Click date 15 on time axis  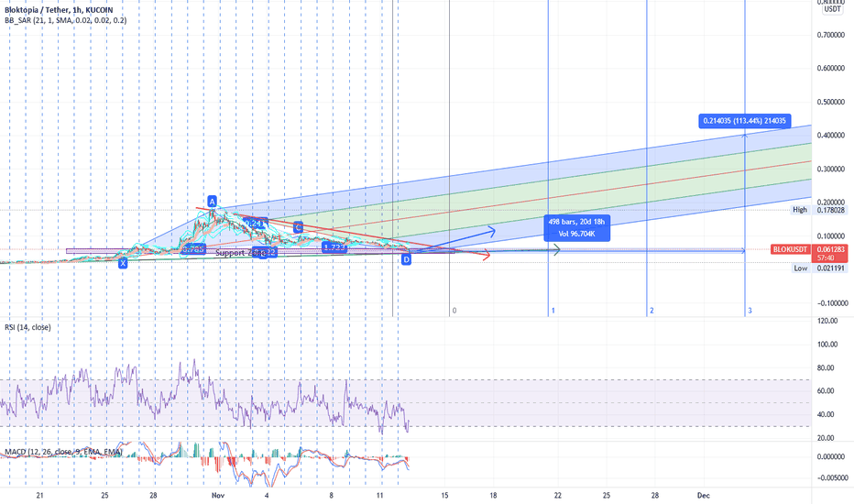coord(444,495)
